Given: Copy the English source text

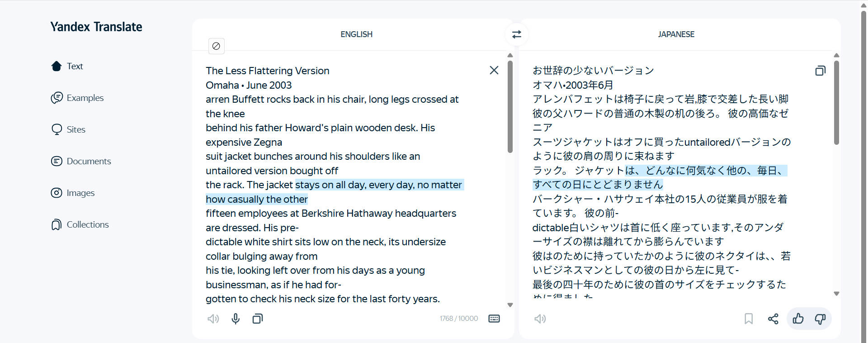Looking at the screenshot, I should (x=258, y=319).
